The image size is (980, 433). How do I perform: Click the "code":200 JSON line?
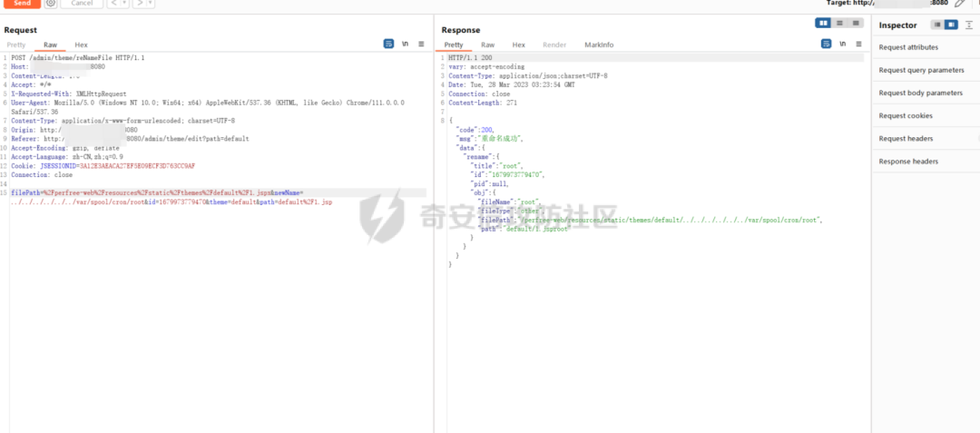click(475, 129)
